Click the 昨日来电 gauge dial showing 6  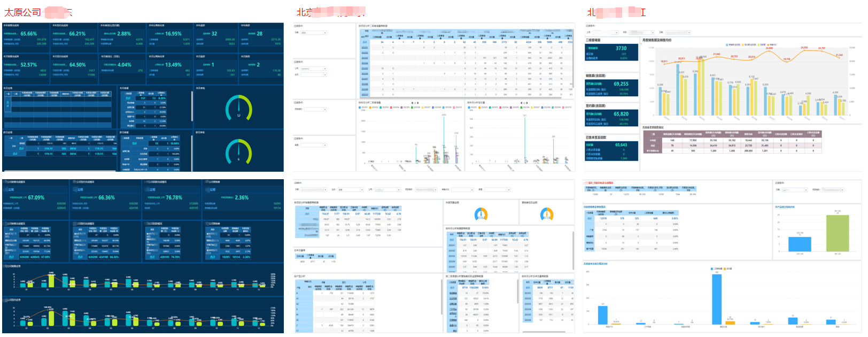tap(238, 152)
